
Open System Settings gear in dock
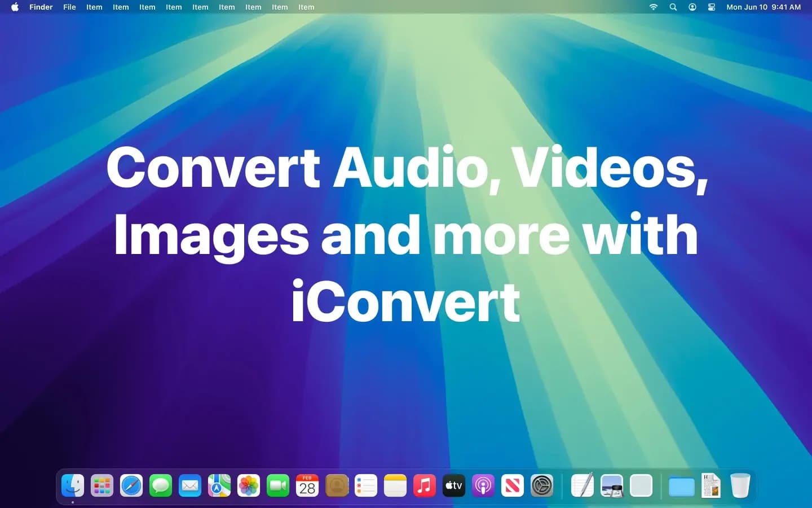point(542,485)
